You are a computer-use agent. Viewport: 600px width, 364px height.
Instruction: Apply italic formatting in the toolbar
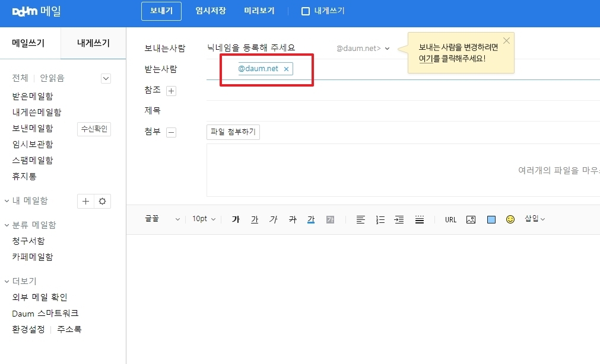pyautogui.click(x=274, y=219)
